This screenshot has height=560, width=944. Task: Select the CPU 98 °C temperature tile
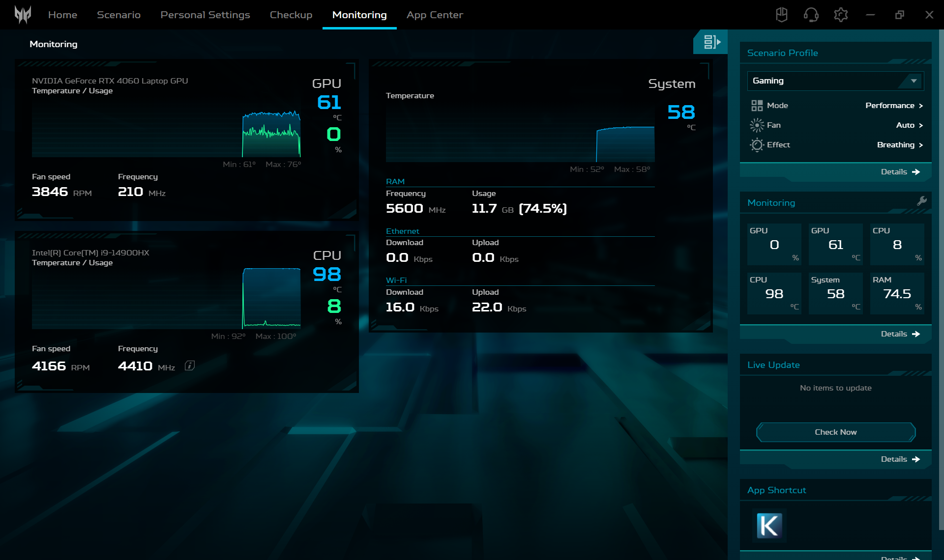point(774,293)
